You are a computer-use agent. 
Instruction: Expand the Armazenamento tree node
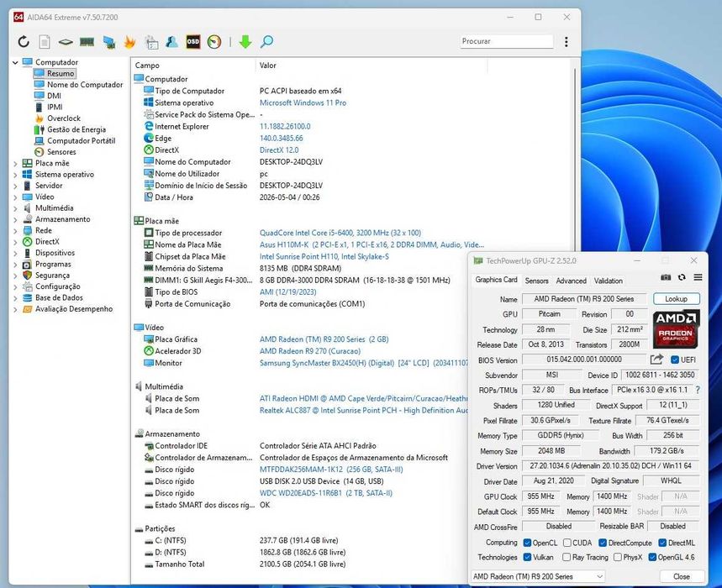point(15,219)
